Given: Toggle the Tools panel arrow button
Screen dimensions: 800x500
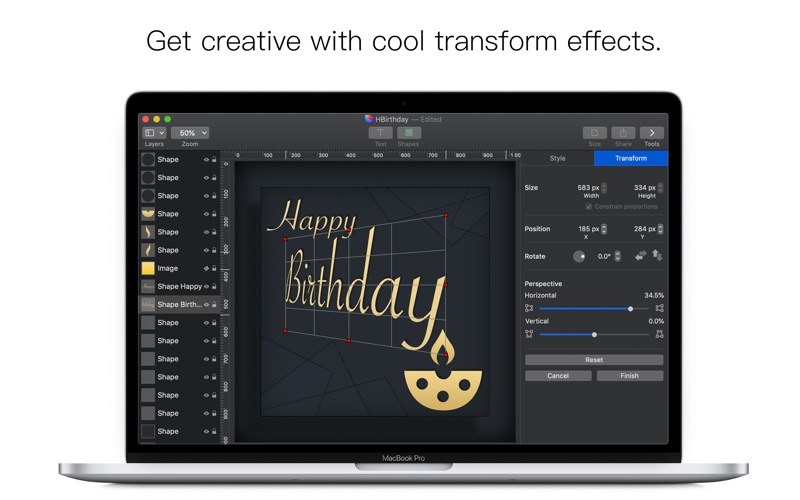Looking at the screenshot, I should pyautogui.click(x=652, y=133).
